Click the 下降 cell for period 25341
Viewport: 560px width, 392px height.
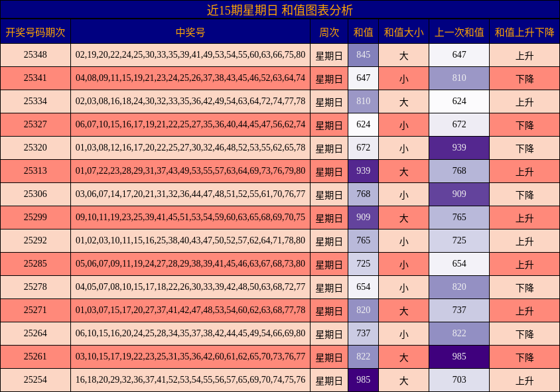(x=524, y=78)
